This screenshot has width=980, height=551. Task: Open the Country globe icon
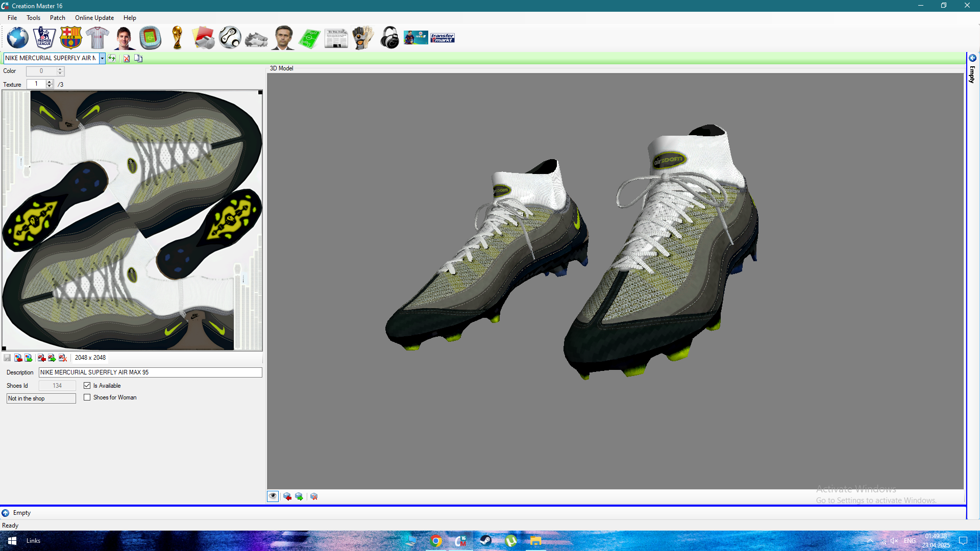(x=18, y=38)
